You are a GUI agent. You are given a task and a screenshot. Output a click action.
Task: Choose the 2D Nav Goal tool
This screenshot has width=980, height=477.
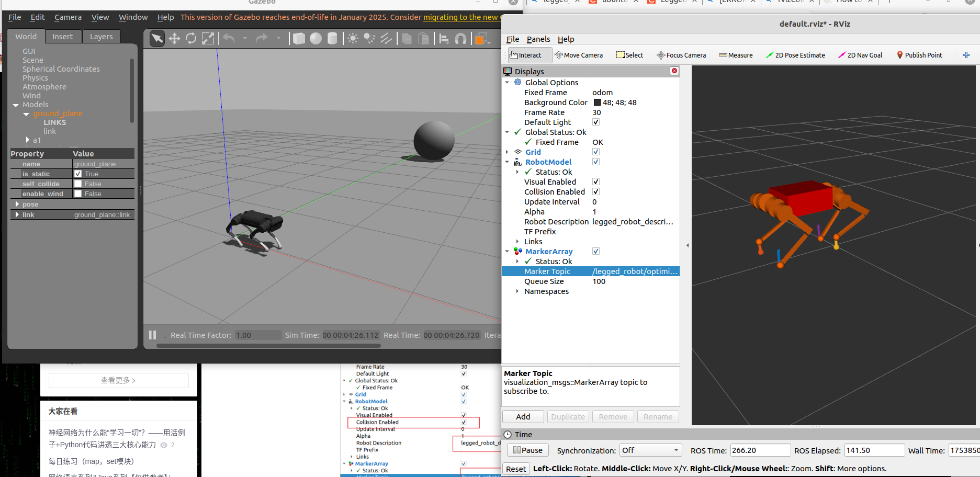[x=860, y=55]
